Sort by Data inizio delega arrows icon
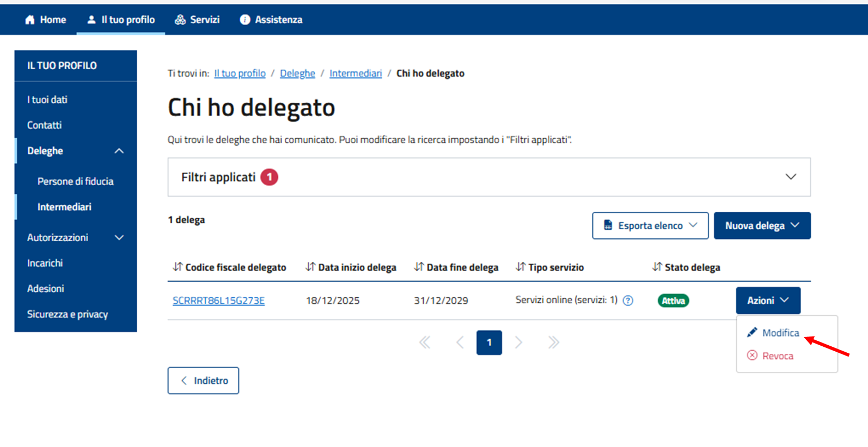The height and width of the screenshot is (447, 868). click(310, 267)
